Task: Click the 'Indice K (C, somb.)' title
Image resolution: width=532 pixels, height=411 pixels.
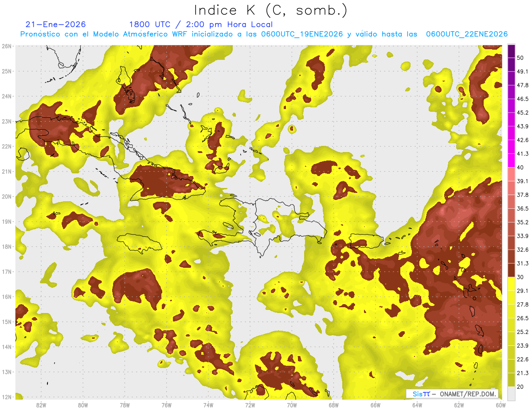Action: (271, 10)
